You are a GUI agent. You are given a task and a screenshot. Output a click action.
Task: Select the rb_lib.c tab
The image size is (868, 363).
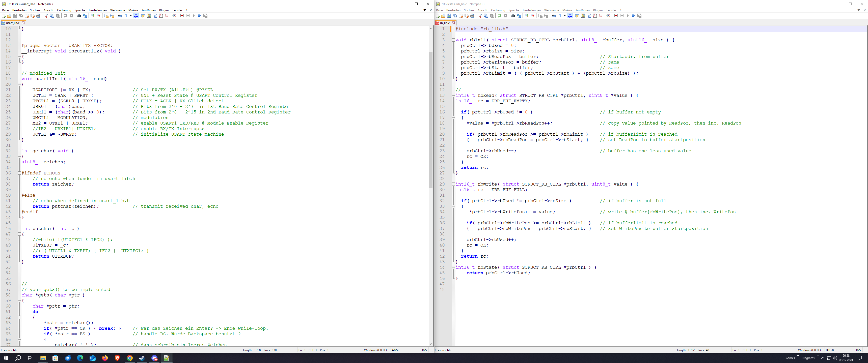point(445,23)
